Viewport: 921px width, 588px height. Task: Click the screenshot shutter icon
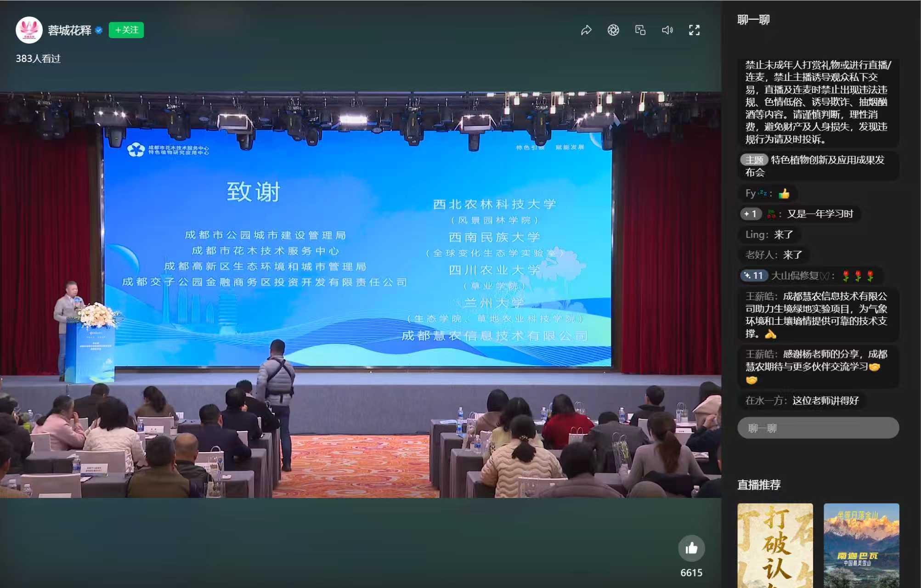tap(613, 30)
